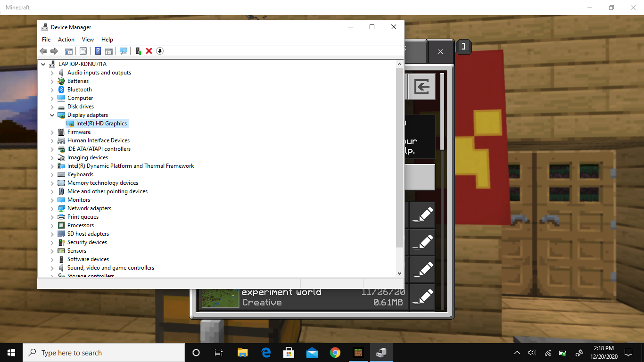Open the Action menu

coord(66,40)
